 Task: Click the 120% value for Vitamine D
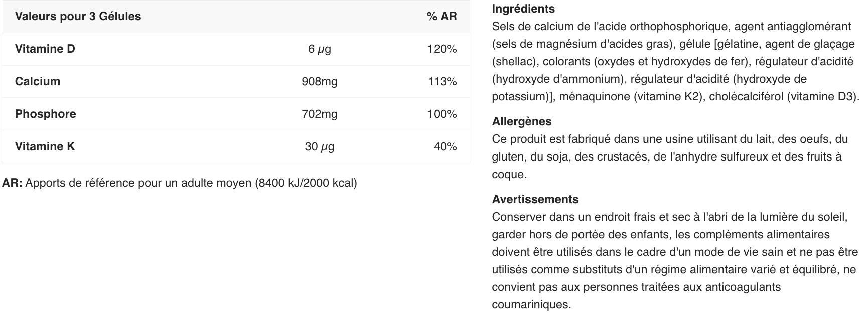point(442,49)
